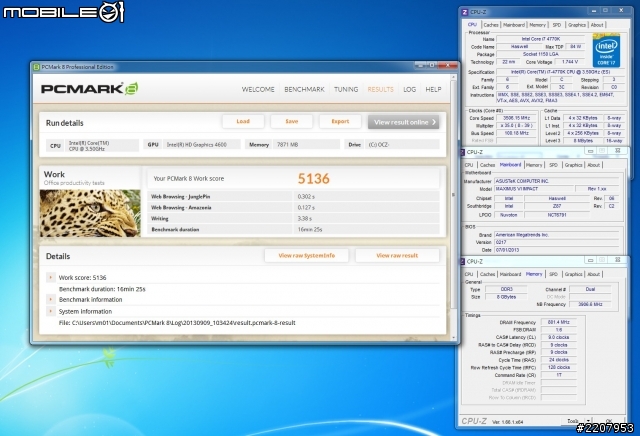Select About tab in CPU-Z Processor window
640x436 pixels.
(597, 25)
